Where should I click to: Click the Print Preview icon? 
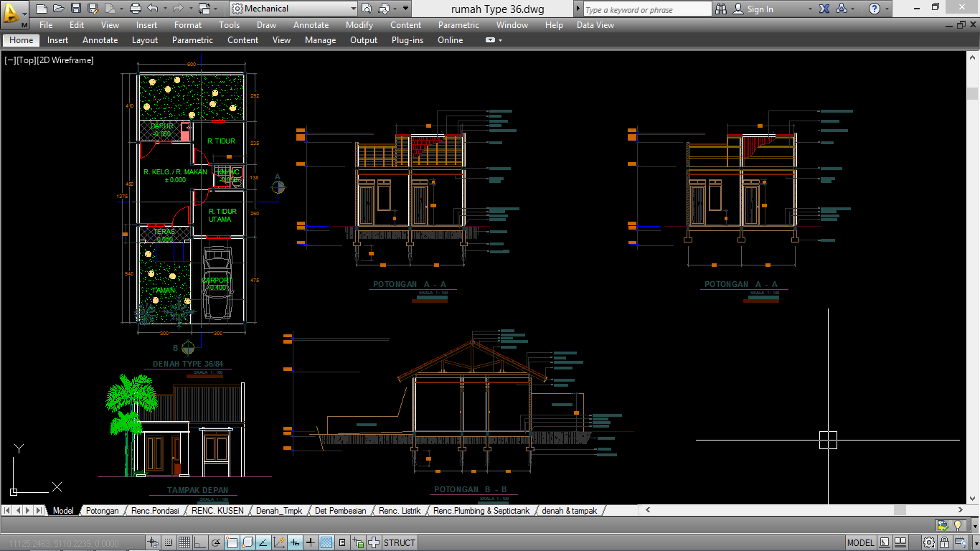click(366, 9)
